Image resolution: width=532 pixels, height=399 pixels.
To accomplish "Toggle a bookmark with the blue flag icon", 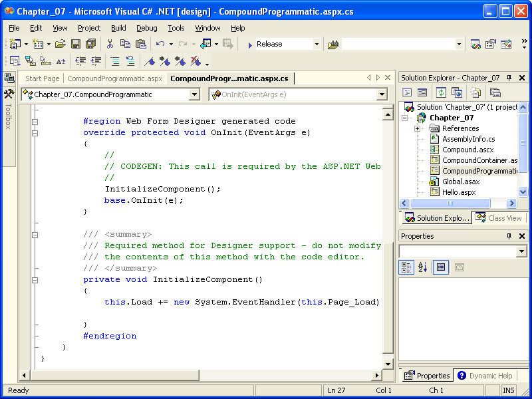I will tap(150, 61).
